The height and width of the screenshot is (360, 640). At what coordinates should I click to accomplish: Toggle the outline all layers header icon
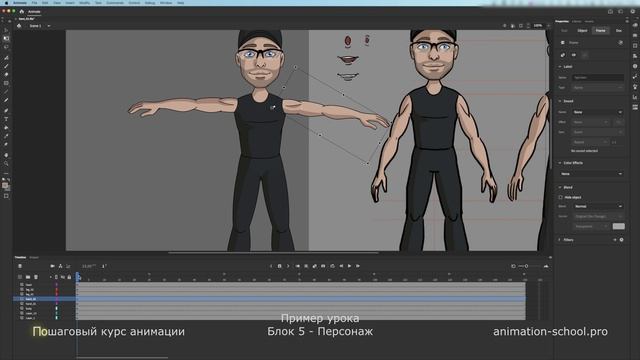(56, 277)
